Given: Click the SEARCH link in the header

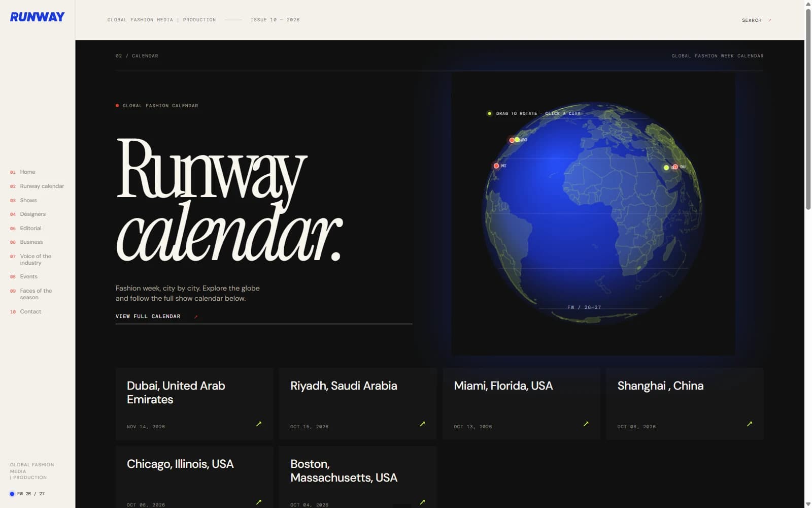Looking at the screenshot, I should pyautogui.click(x=752, y=20).
